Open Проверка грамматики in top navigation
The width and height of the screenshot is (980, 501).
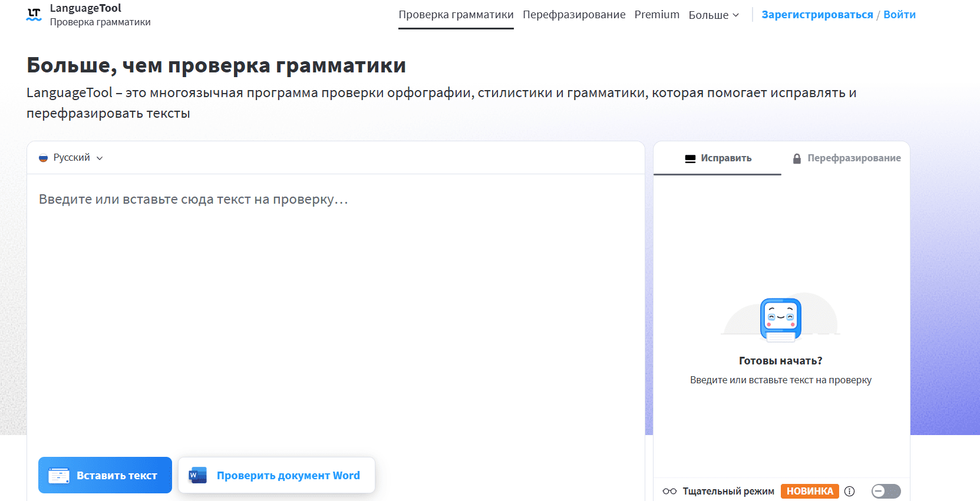456,15
